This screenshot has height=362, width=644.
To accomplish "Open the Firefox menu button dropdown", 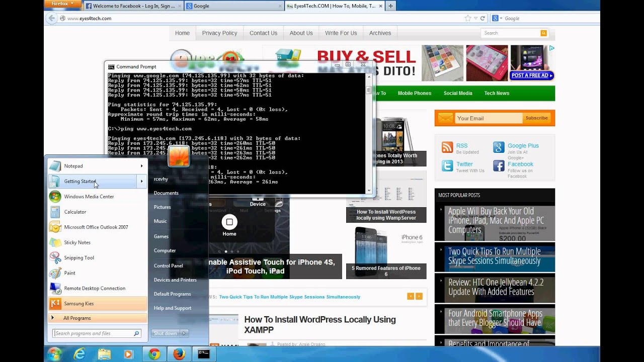I will (x=62, y=4).
